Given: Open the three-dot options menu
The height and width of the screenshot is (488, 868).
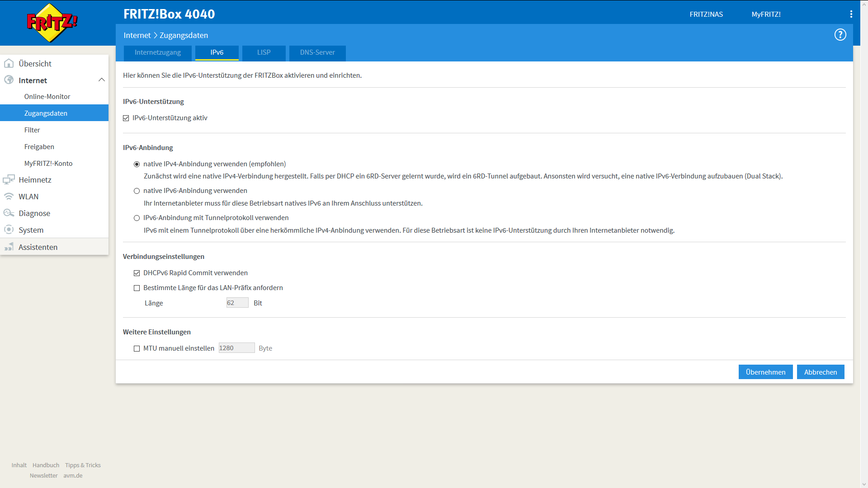Looking at the screenshot, I should (851, 14).
